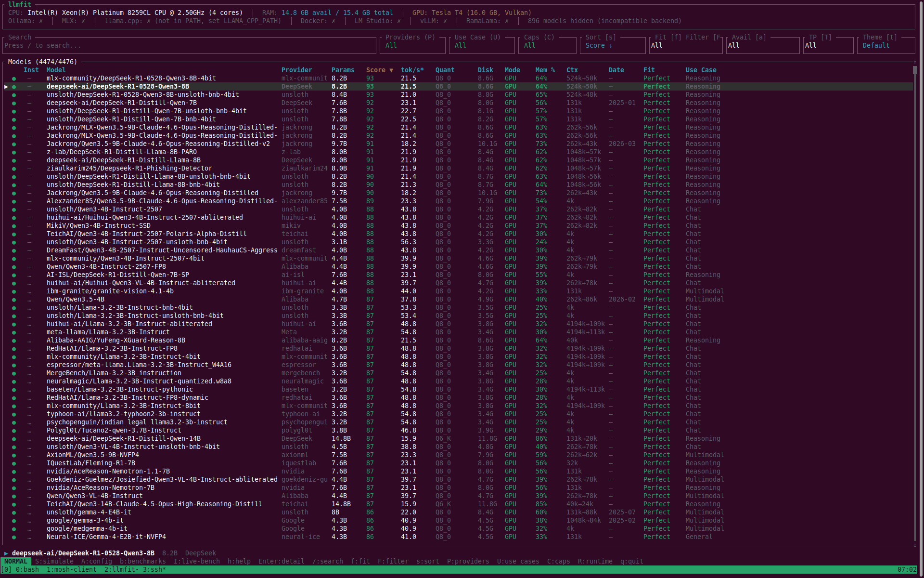
Task: Click the Disk column header
Action: tap(485, 70)
